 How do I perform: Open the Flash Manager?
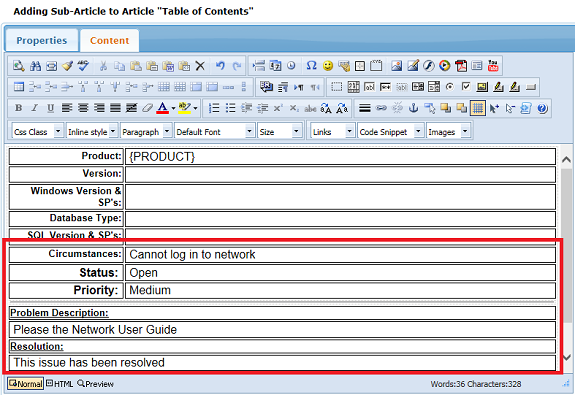tap(428, 66)
